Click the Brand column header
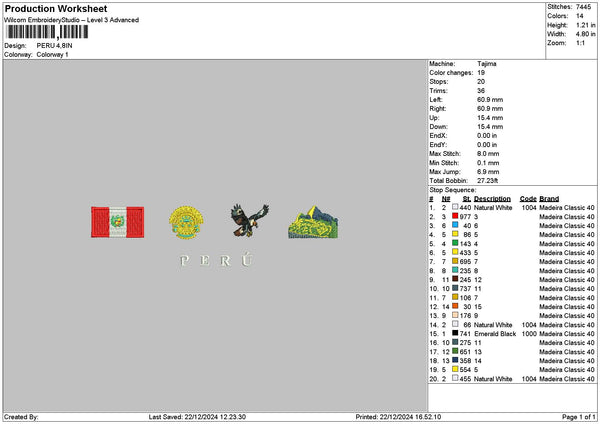Viewport: 600px width, 424px height. 549,199
